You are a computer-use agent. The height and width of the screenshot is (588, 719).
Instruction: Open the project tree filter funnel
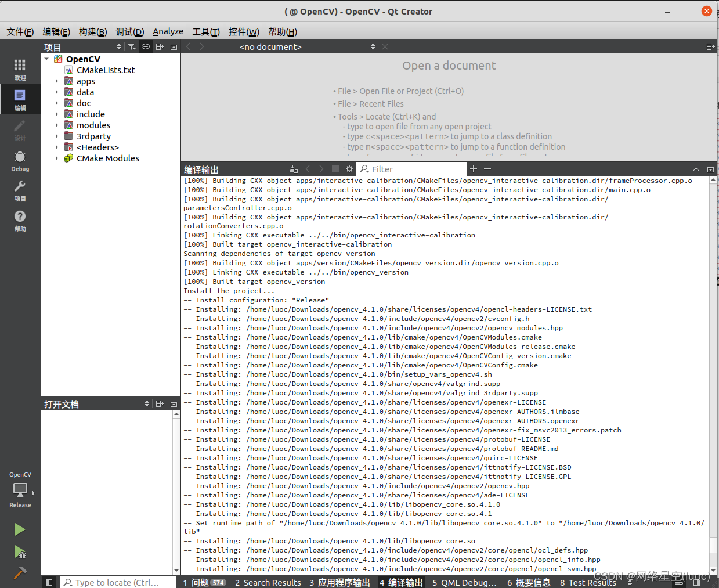tap(132, 46)
